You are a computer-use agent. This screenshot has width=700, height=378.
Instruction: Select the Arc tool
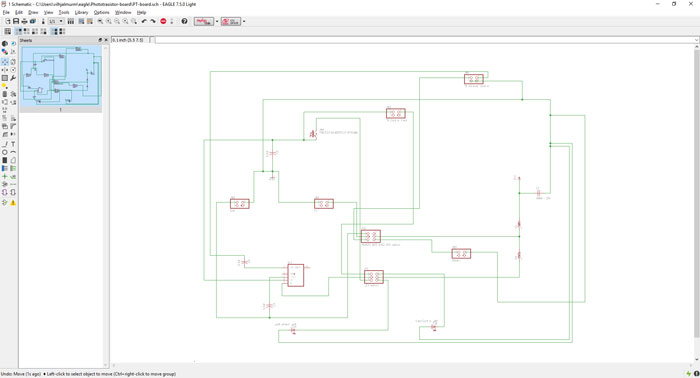click(13, 152)
